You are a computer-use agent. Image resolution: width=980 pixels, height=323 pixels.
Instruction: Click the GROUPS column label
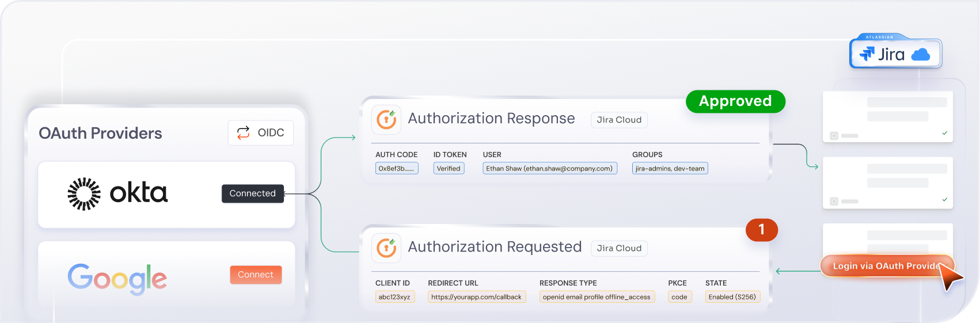647,155
